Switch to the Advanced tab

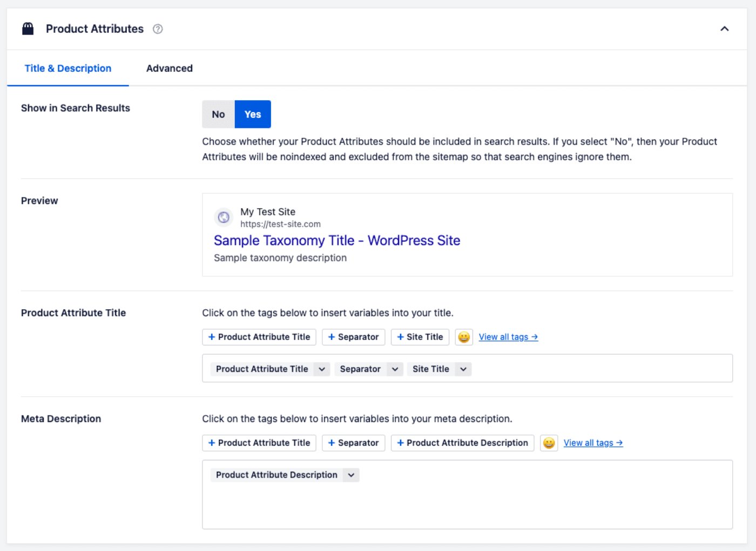pos(169,69)
